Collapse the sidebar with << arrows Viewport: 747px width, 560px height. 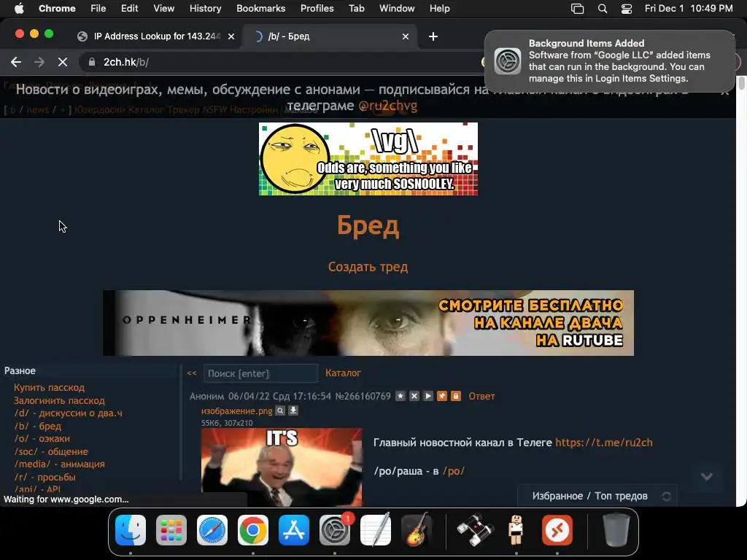(192, 373)
